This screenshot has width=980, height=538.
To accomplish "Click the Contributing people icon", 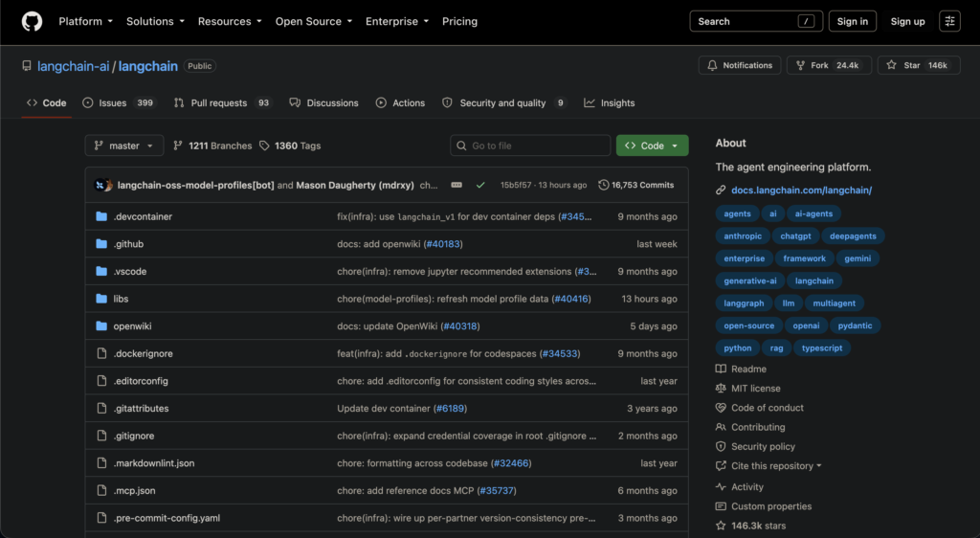I will 721,427.
